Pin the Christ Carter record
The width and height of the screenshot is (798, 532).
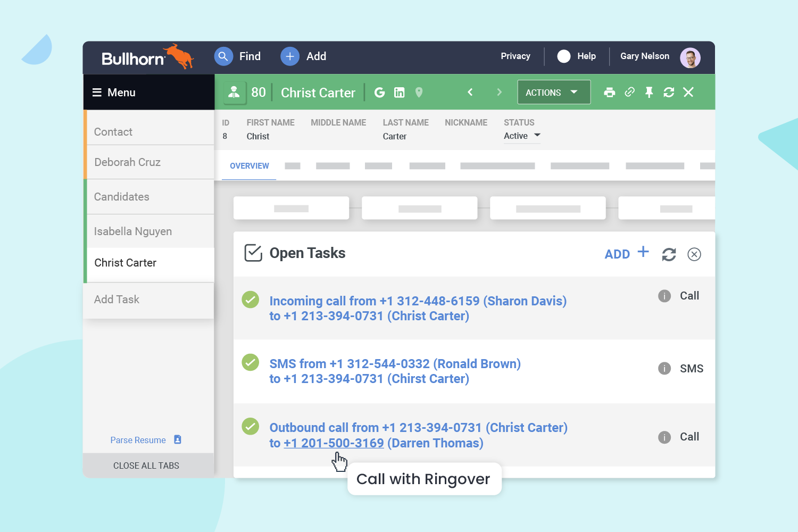coord(649,93)
